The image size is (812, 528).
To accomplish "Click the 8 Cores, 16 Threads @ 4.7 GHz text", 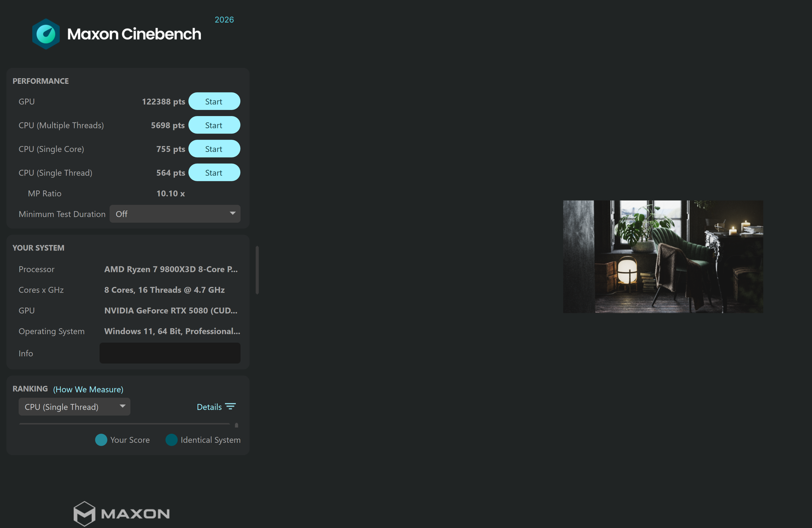I will (164, 290).
